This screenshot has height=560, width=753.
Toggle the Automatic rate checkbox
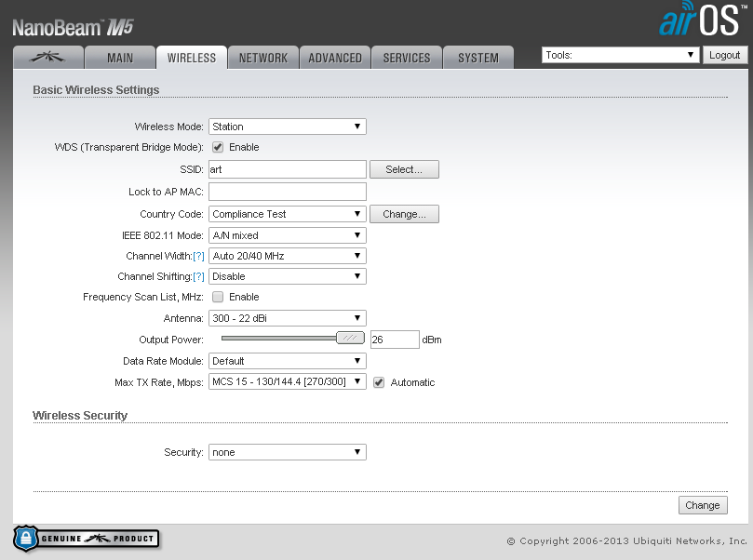379,382
